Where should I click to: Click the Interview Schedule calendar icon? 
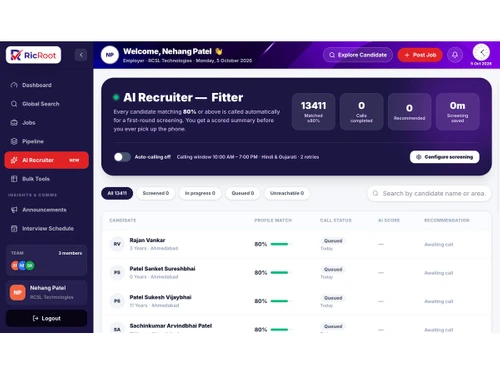[x=14, y=228]
